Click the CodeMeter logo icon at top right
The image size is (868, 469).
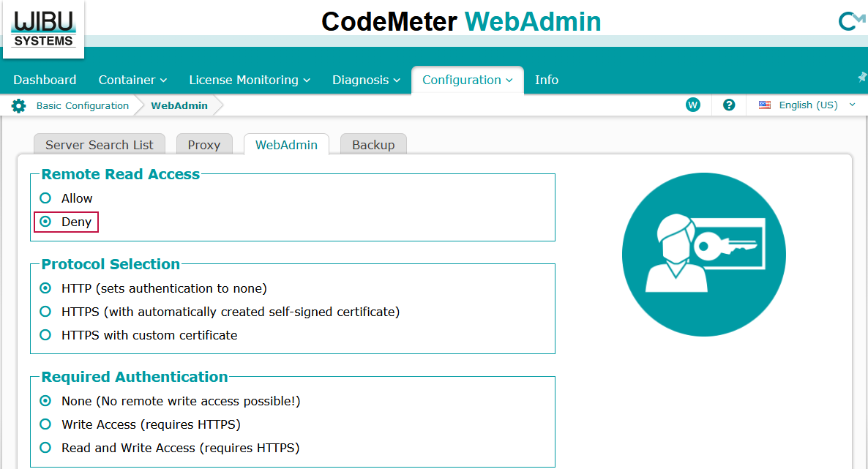click(851, 21)
